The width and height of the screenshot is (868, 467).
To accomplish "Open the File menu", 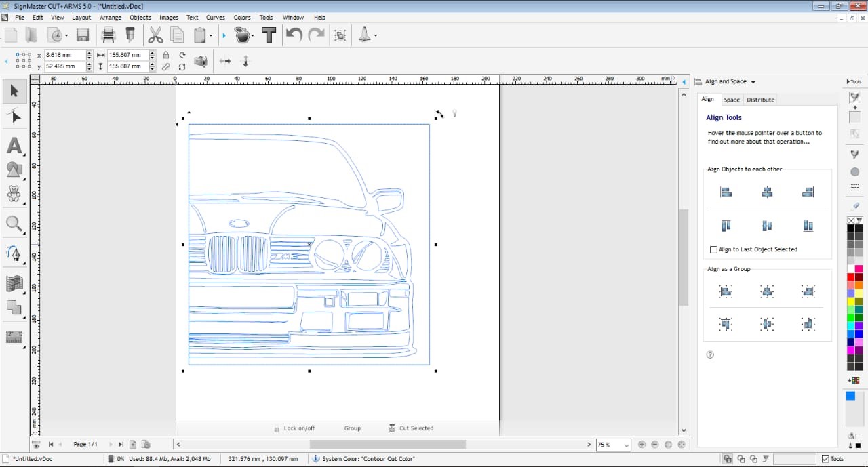I will point(20,18).
